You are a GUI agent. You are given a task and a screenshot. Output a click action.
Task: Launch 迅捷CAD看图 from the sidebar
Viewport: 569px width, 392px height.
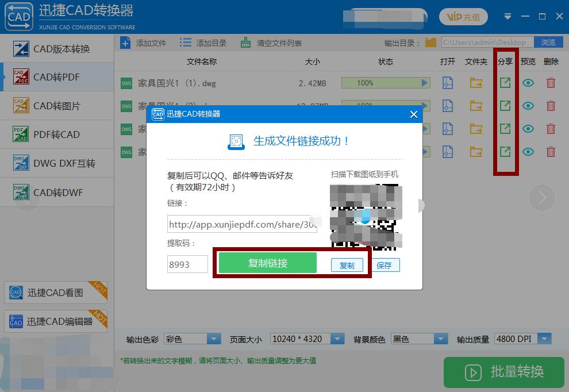click(x=56, y=293)
